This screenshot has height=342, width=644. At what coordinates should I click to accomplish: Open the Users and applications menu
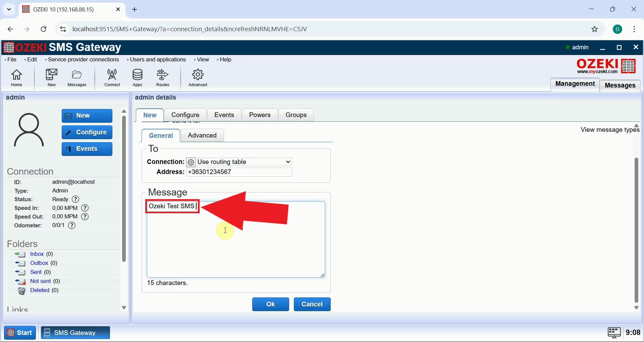pyautogui.click(x=158, y=59)
